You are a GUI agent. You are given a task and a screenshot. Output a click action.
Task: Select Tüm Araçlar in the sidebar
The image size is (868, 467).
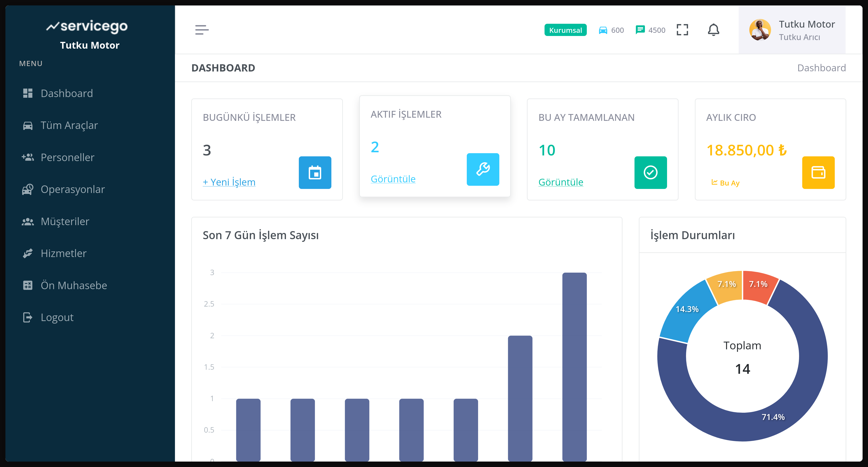tap(69, 125)
